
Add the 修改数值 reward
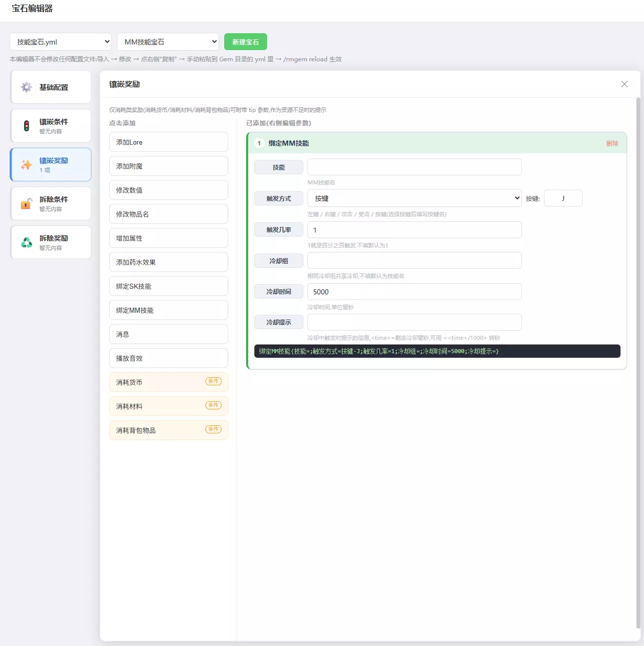pyautogui.click(x=169, y=190)
